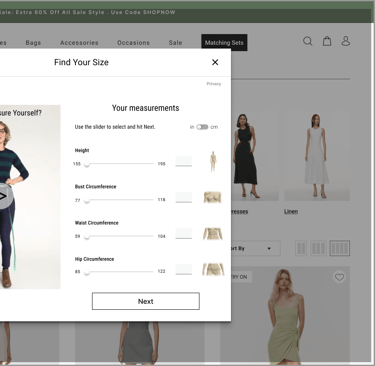
Task: Close the Find Your Size dialog
Action: [215, 62]
